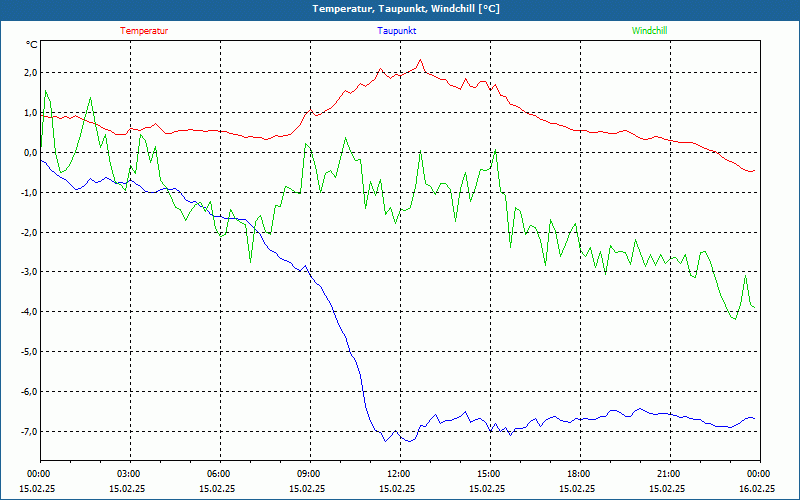Click the 03:00 time axis label

point(131,473)
